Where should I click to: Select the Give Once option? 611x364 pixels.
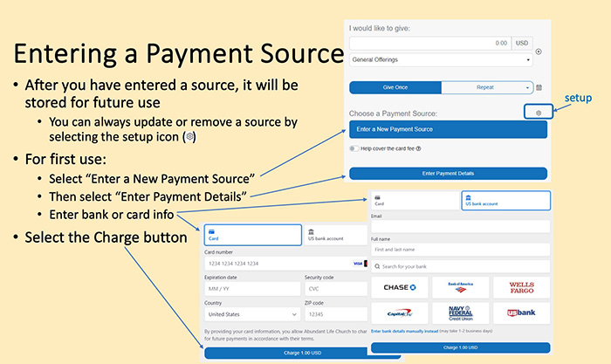(395, 87)
